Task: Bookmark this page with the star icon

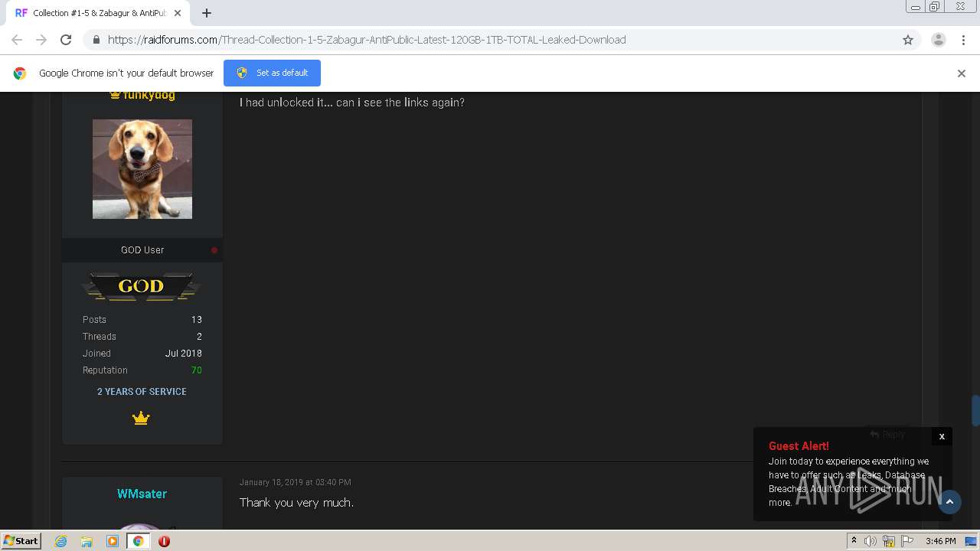Action: pos(908,40)
